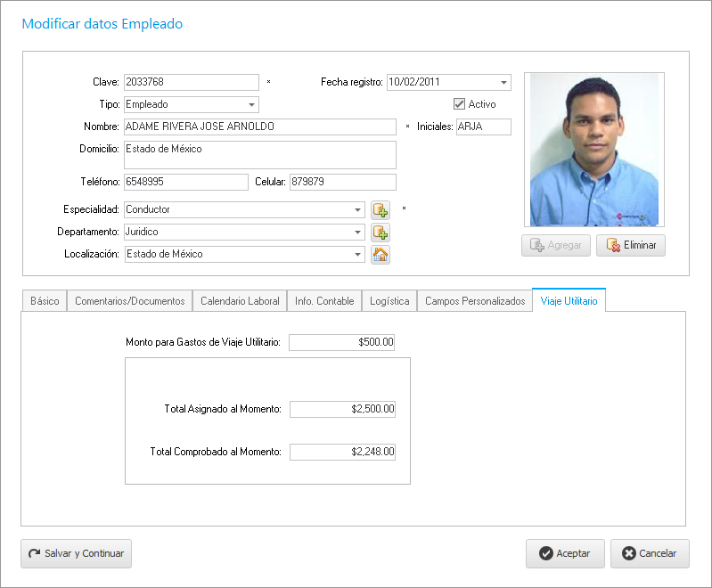The width and height of the screenshot is (712, 588).
Task: Expand the Departamento dropdown
Action: tap(357, 233)
